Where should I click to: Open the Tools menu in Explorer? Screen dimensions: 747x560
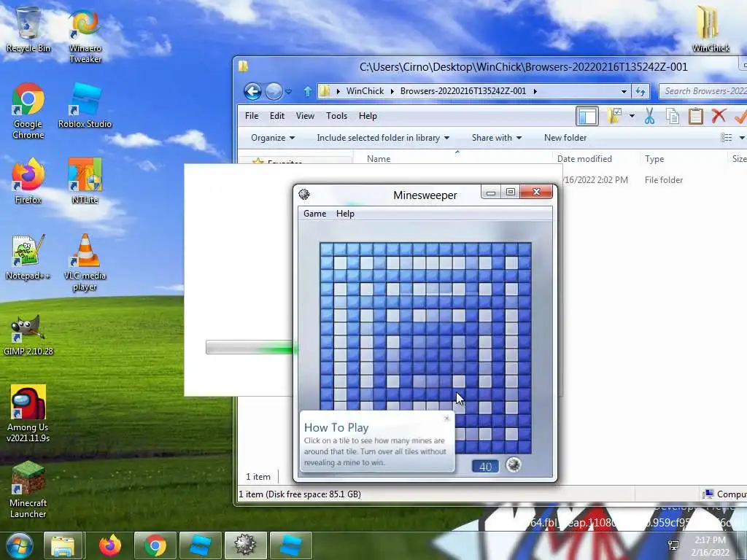(336, 116)
